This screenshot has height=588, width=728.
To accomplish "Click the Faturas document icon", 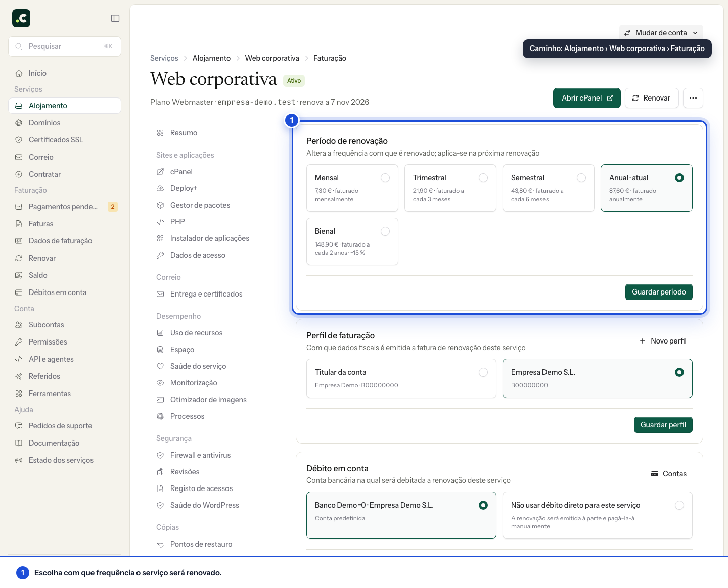I will click(19, 224).
